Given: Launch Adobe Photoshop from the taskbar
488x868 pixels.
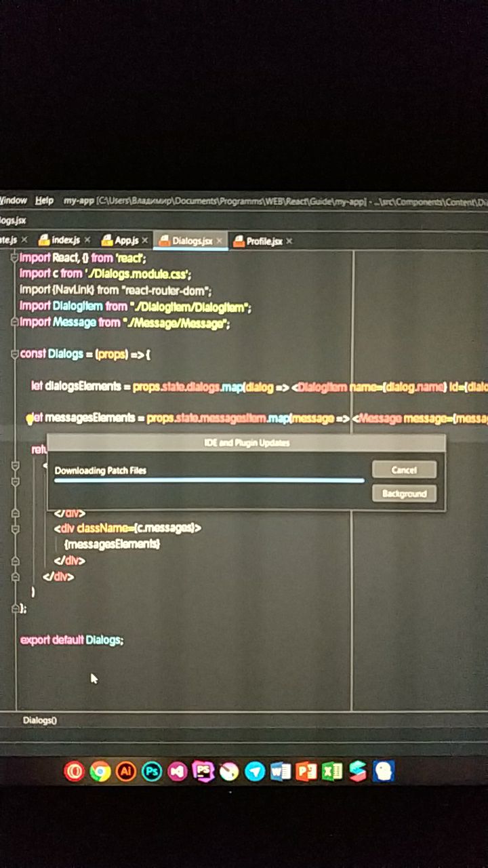Looking at the screenshot, I should (151, 771).
